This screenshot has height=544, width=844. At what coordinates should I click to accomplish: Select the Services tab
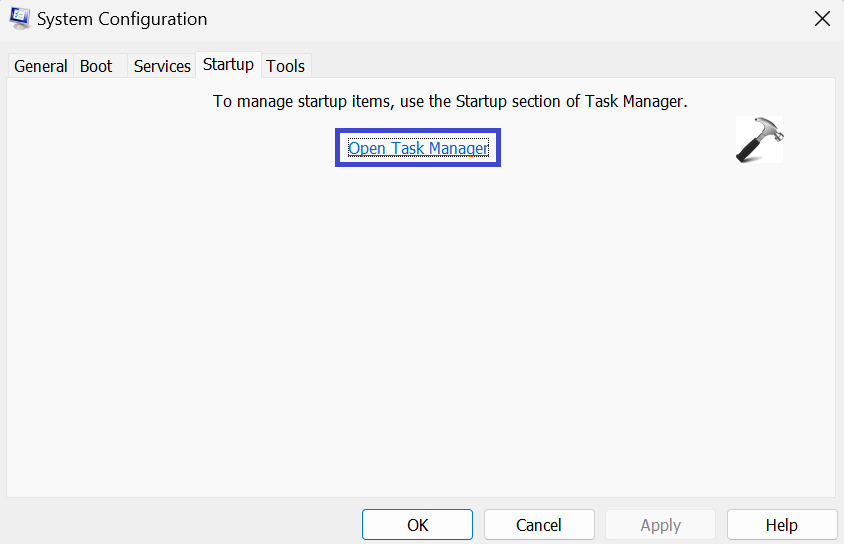point(162,66)
